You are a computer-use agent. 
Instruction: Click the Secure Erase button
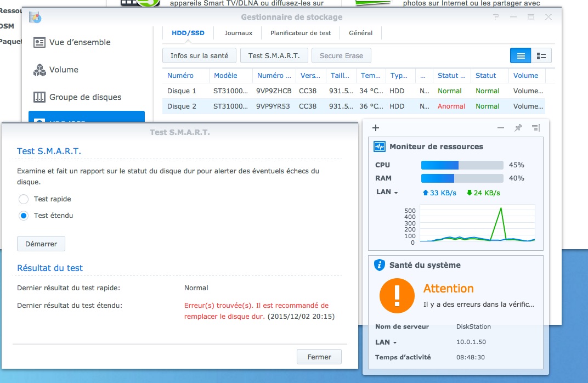341,56
